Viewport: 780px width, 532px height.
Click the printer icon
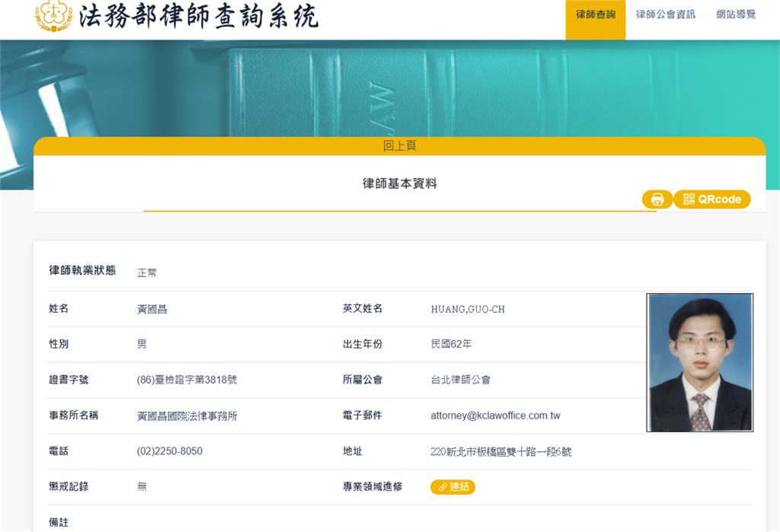click(657, 199)
